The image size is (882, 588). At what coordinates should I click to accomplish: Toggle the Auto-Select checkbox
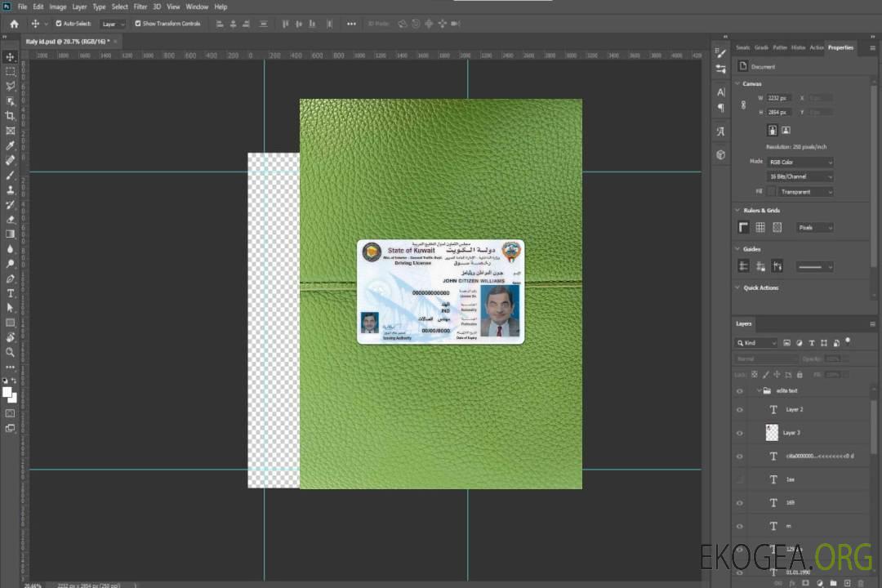59,24
